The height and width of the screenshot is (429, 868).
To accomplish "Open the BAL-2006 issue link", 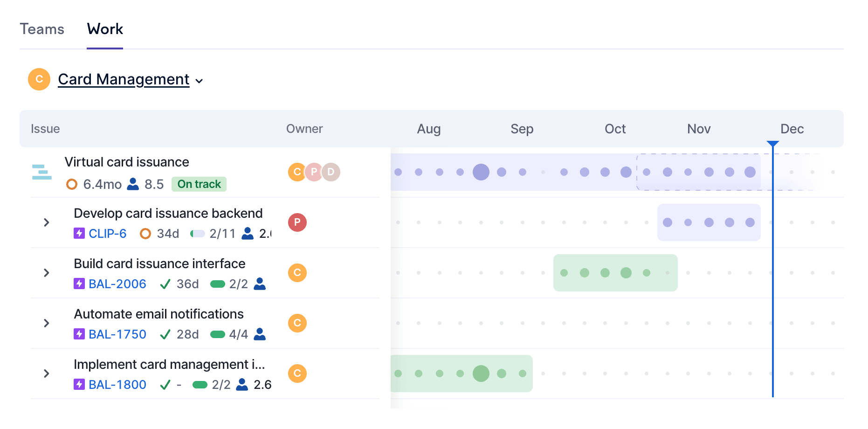I will pyautogui.click(x=117, y=284).
